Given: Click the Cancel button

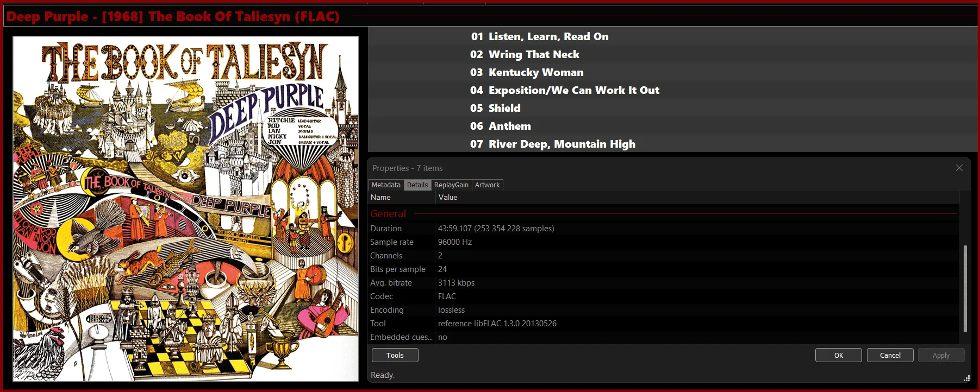Looking at the screenshot, I should [890, 355].
